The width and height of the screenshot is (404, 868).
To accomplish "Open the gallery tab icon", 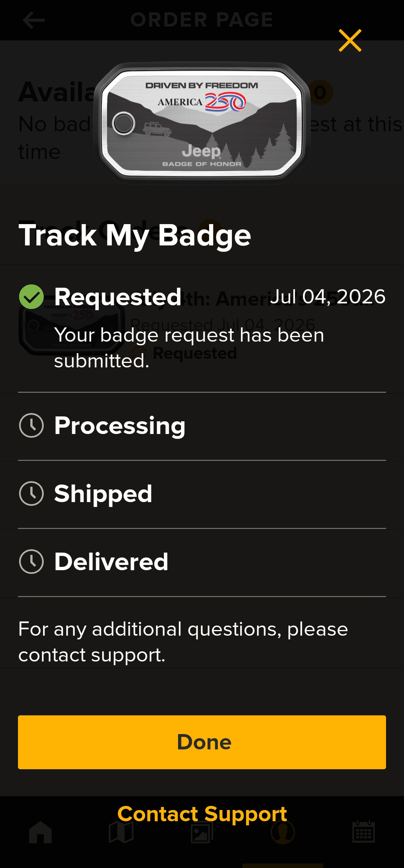I will click(202, 832).
